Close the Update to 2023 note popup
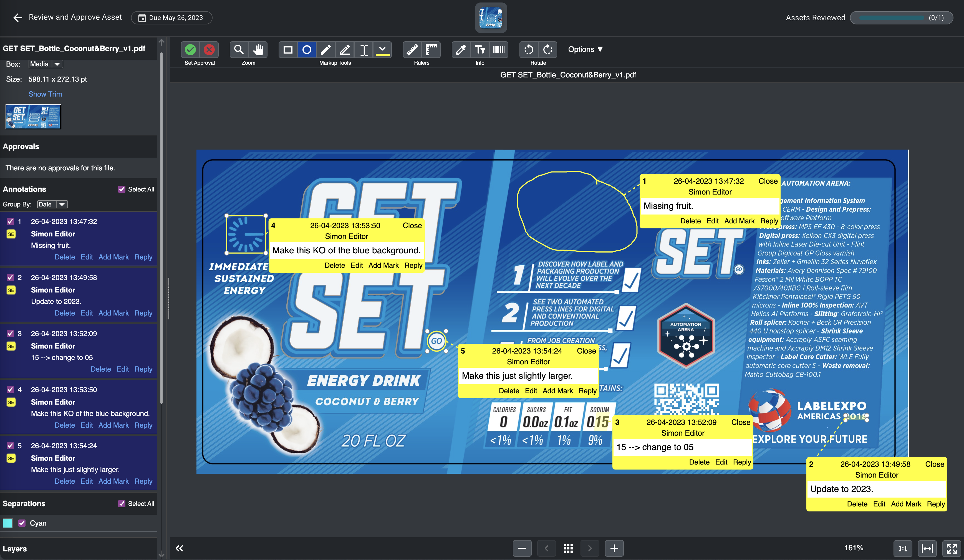 coord(935,464)
